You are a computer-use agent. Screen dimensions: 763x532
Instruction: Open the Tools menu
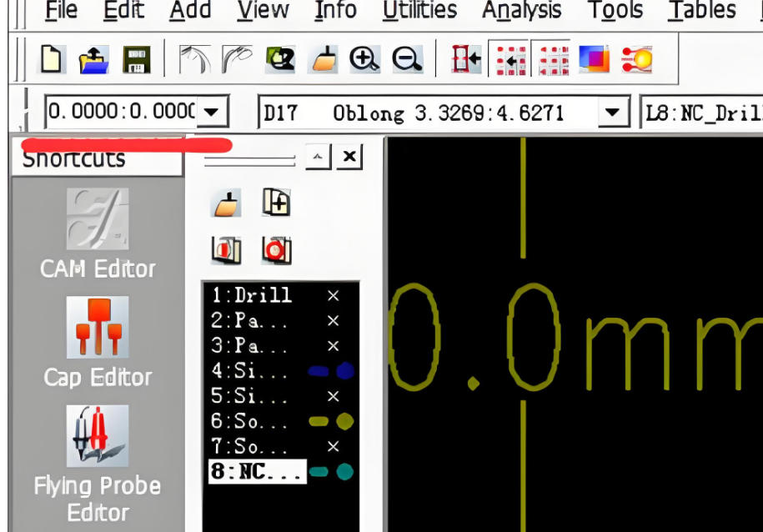pyautogui.click(x=615, y=10)
